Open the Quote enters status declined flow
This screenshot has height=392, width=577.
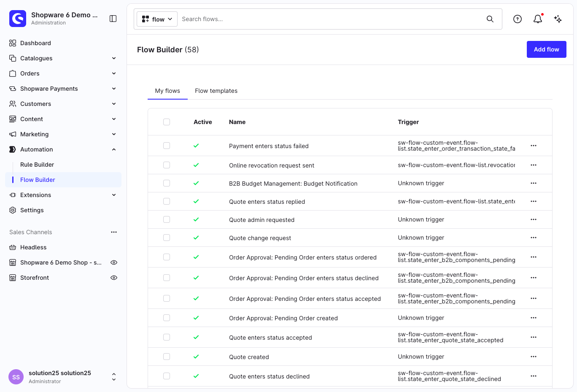269,376
